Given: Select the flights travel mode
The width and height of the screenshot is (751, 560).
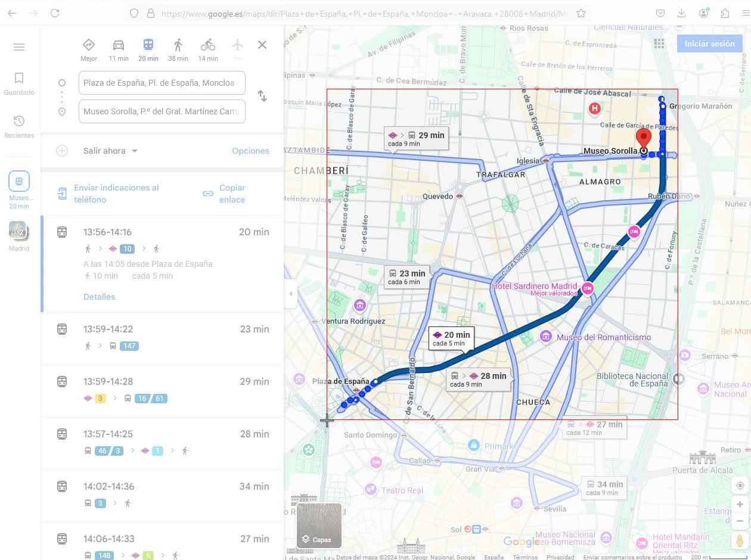Looking at the screenshot, I should 237,48.
